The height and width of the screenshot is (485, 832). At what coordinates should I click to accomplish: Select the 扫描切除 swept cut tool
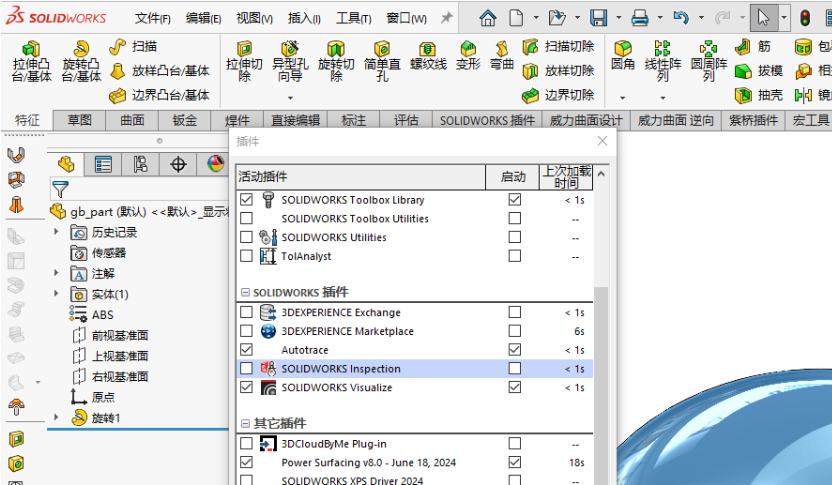point(558,47)
